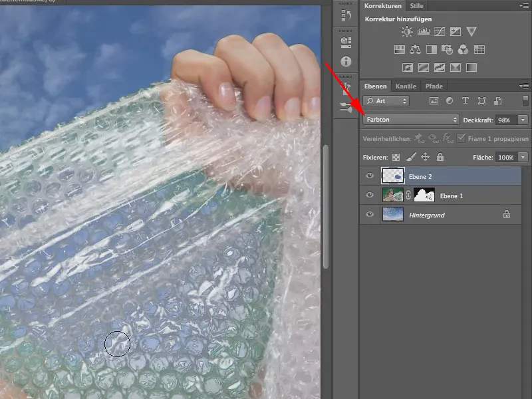The image size is (532, 399).
Task: Click the canvas vertical scrollbar
Action: 326,206
